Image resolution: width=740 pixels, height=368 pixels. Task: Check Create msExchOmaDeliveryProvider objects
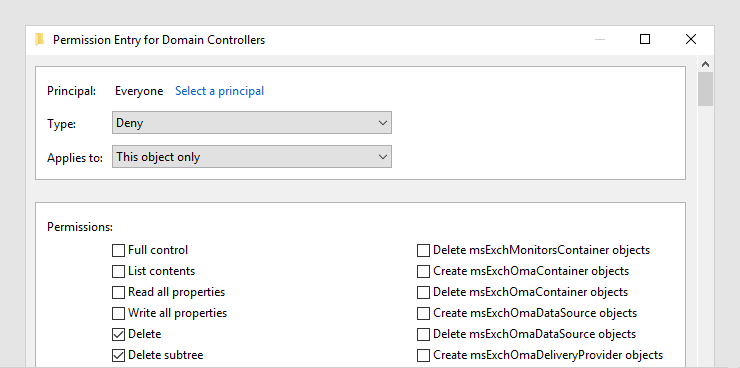pyautogui.click(x=423, y=355)
